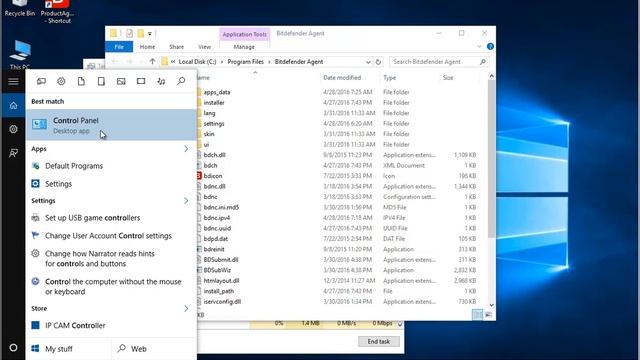Switch Explorer to large icons view
Screen dimensions: 640x360
(488, 314)
